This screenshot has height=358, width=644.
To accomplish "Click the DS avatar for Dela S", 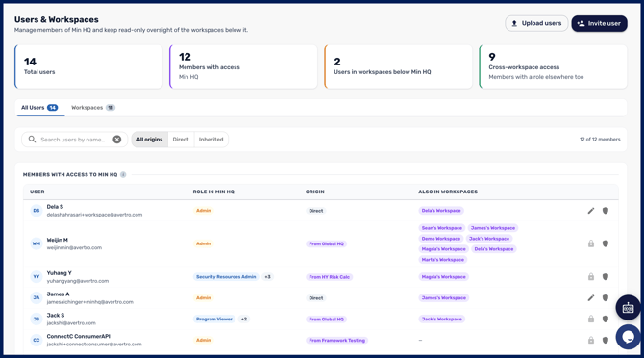I will pos(37,211).
